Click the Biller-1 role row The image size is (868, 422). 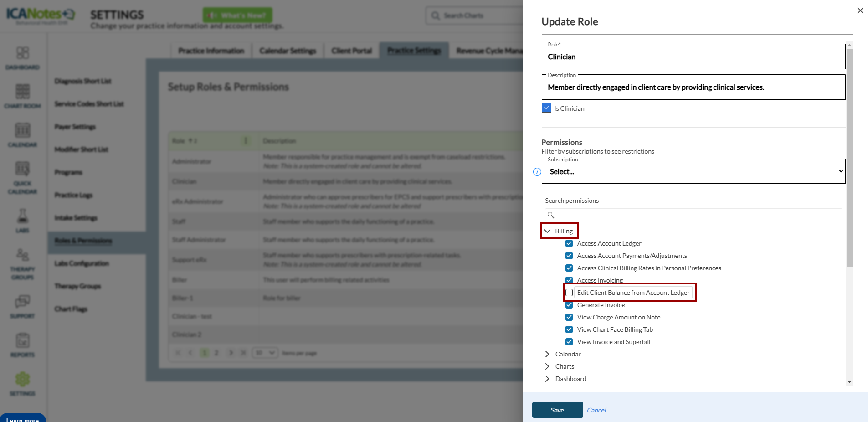pyautogui.click(x=345, y=298)
